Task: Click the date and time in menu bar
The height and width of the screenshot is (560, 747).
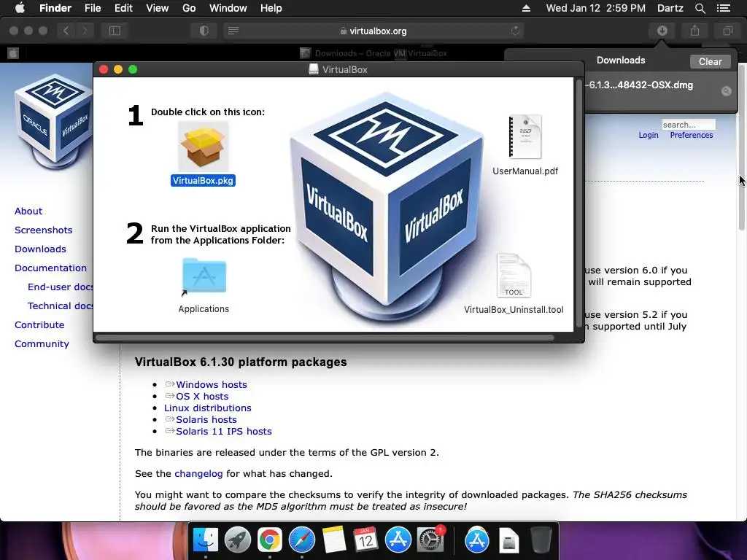Action: (595, 8)
